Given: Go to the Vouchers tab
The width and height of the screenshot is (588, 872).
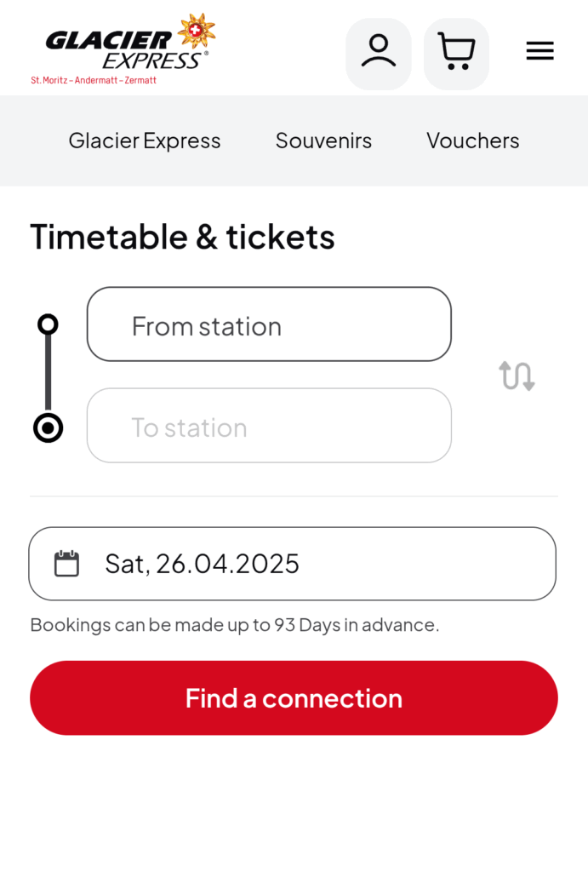Looking at the screenshot, I should pos(473,141).
